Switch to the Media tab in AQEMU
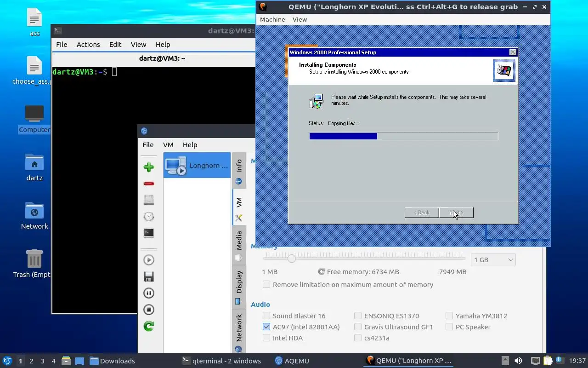 coord(239,246)
